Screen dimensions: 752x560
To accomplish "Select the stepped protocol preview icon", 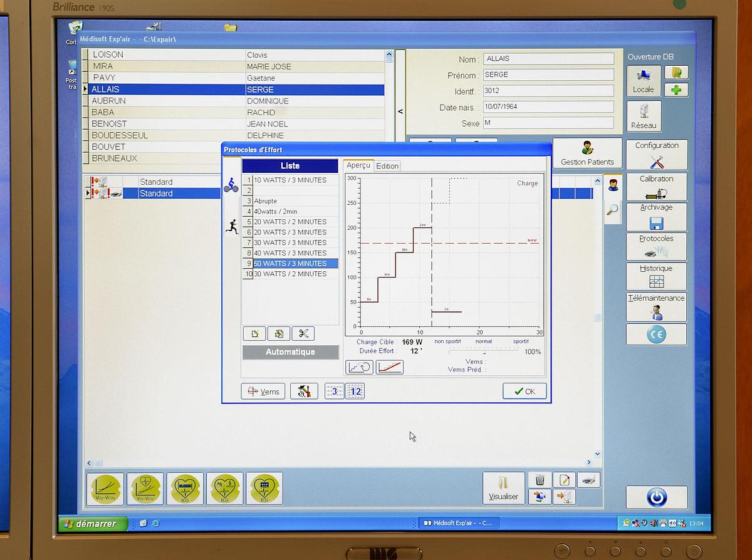I will click(x=359, y=367).
